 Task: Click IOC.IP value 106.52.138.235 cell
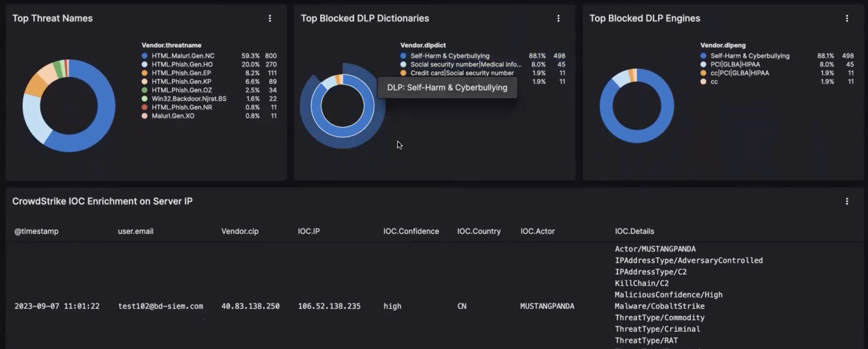329,306
